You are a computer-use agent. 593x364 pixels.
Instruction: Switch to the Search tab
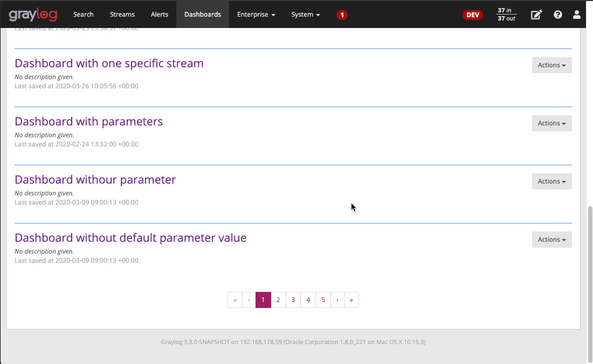click(x=83, y=15)
